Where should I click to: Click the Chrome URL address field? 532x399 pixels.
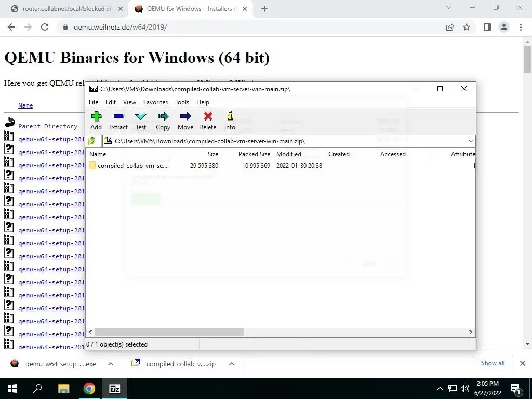[251, 27]
